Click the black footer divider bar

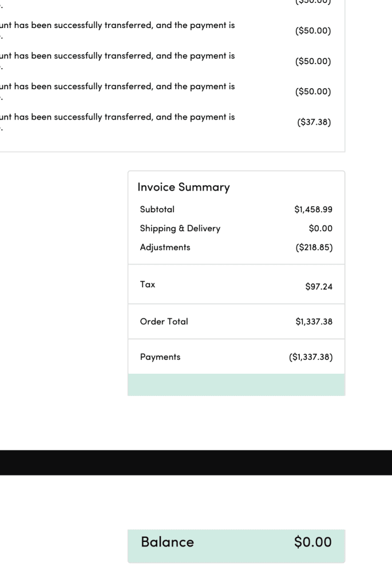(196, 462)
